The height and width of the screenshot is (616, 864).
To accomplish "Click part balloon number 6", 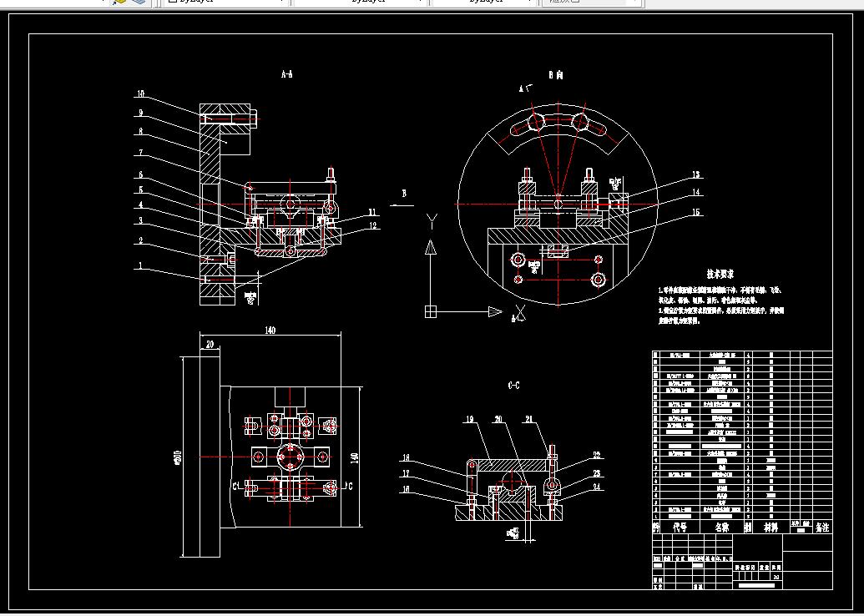I will [140, 174].
